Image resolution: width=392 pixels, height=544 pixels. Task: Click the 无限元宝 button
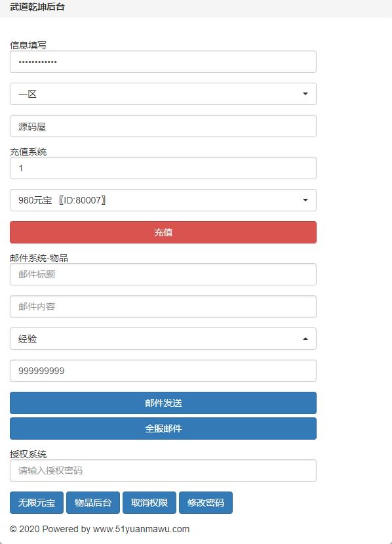click(x=37, y=503)
